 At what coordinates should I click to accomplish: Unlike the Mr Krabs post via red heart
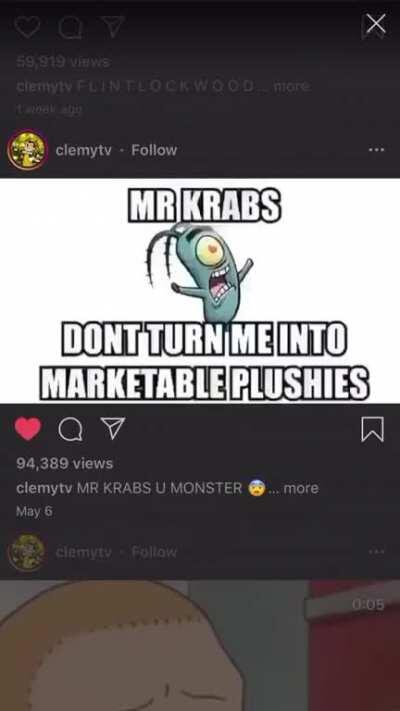(x=28, y=429)
